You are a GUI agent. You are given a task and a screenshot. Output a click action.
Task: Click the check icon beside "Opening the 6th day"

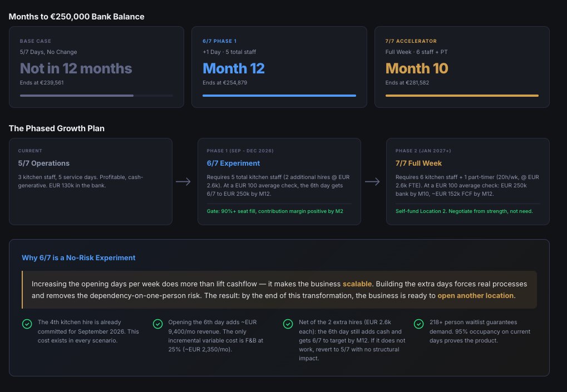pos(157,324)
